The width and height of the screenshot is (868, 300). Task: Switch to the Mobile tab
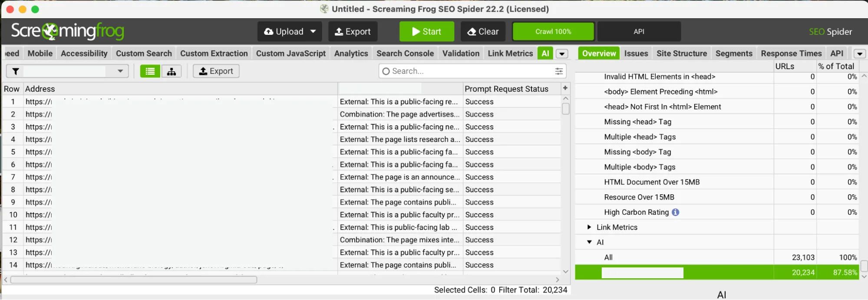pyautogui.click(x=40, y=53)
